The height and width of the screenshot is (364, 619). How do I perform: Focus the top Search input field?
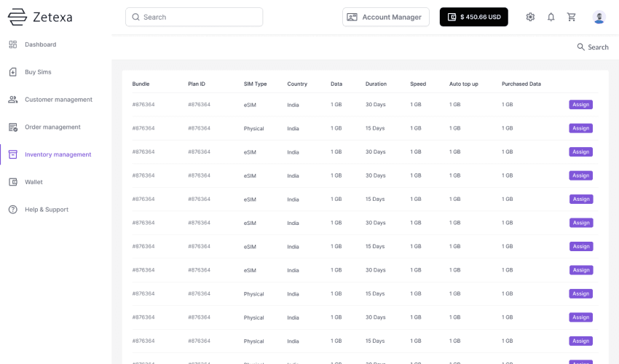[194, 17]
